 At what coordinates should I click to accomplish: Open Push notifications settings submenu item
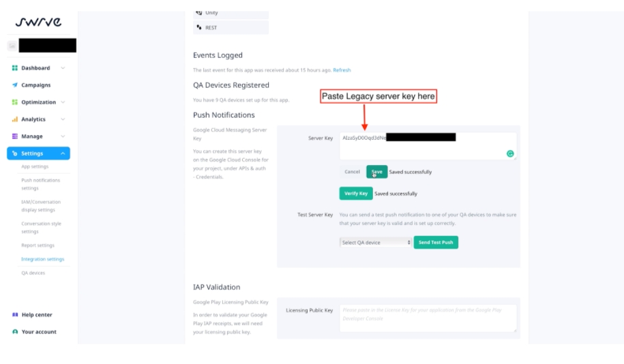(x=41, y=184)
